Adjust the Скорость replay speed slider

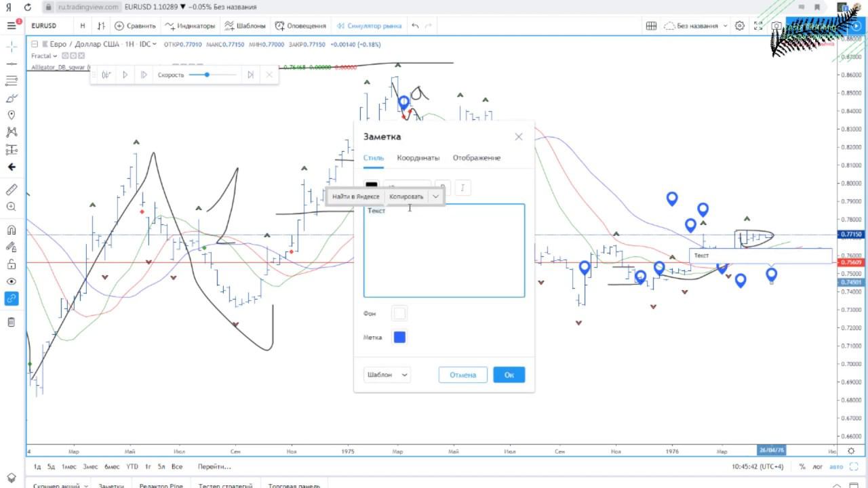click(213, 75)
